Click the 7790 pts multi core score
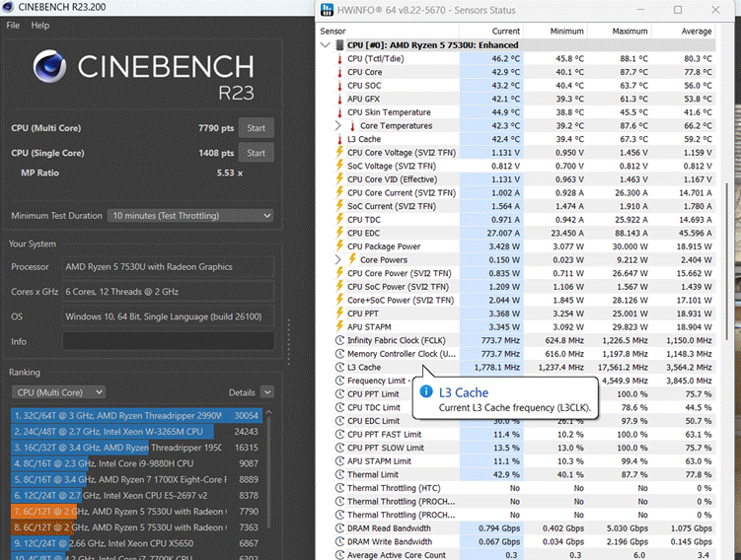This screenshot has width=741, height=560. click(x=216, y=128)
